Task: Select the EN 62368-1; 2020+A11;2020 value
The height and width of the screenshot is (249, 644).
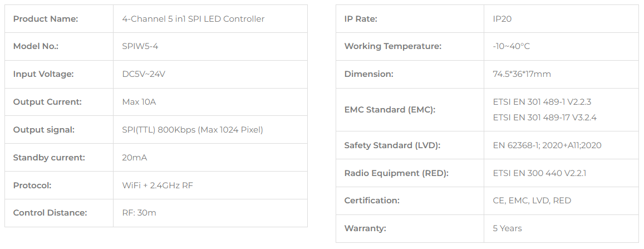Action: tap(547, 145)
